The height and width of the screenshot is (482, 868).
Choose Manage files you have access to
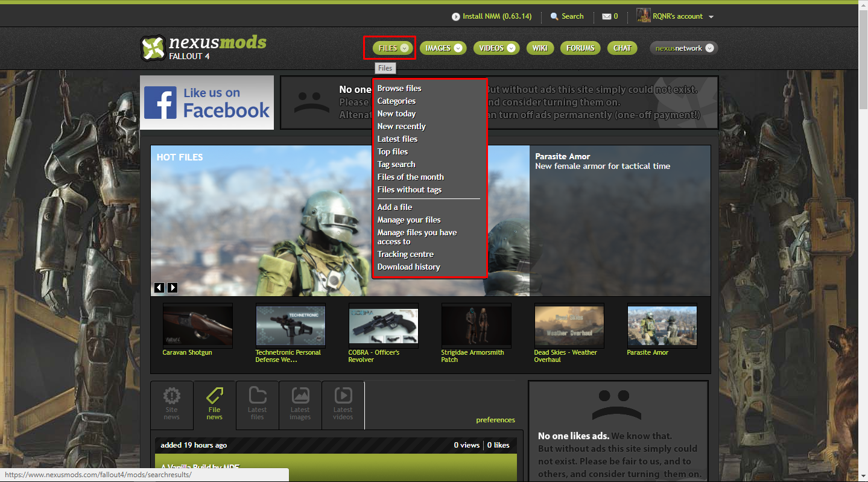(x=417, y=236)
